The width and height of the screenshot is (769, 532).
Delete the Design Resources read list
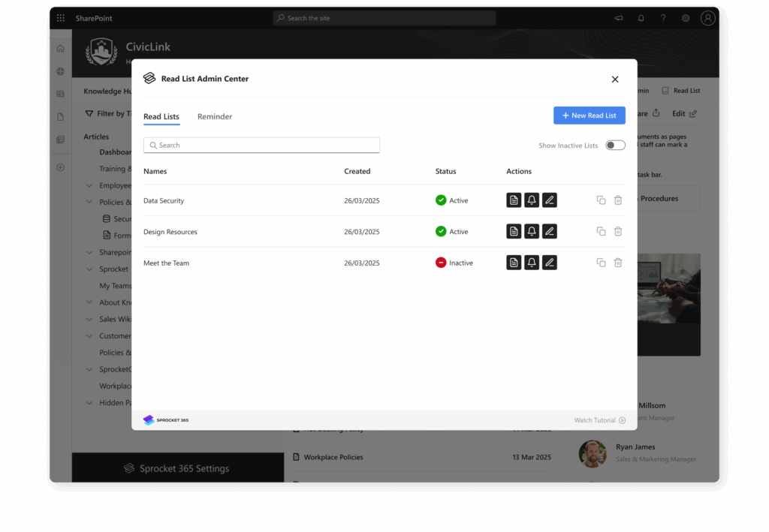point(618,231)
